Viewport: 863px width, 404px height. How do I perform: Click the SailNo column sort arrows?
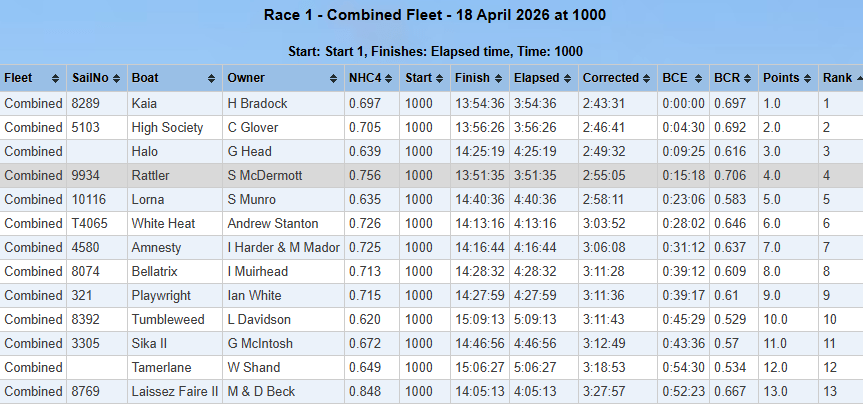pos(118,78)
